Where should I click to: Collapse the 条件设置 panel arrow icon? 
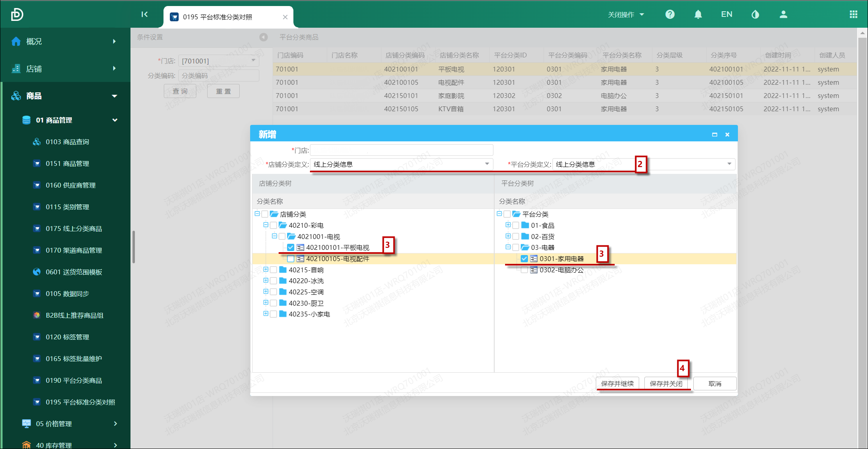[263, 37]
